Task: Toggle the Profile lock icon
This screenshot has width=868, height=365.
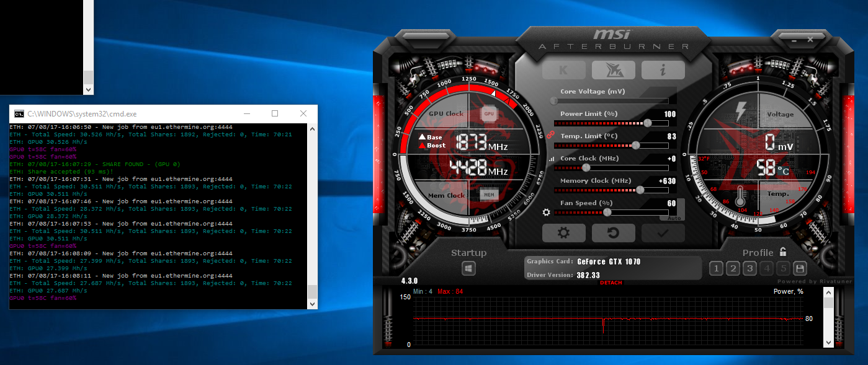Action: point(783,252)
